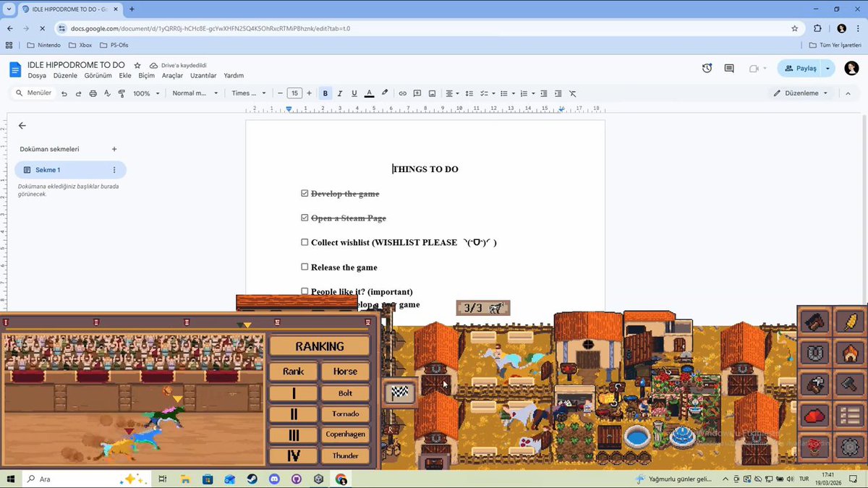
Task: Check the 'Collect wishlist' checkbox
Action: pos(305,242)
